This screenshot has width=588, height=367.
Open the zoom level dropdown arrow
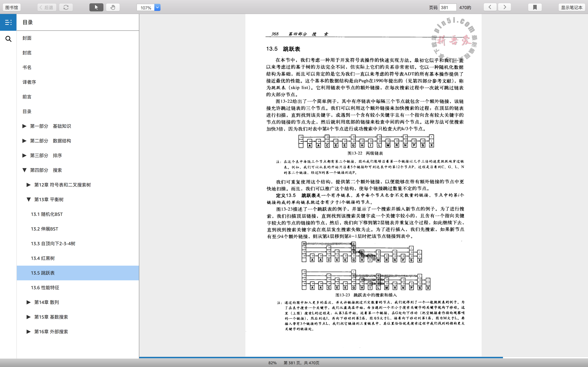pos(157,8)
